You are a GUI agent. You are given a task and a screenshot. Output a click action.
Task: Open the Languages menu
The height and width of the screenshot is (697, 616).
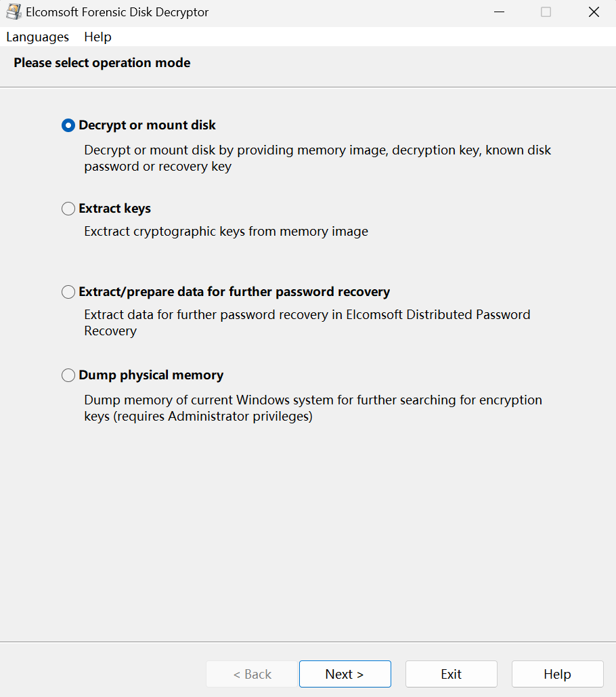(37, 37)
